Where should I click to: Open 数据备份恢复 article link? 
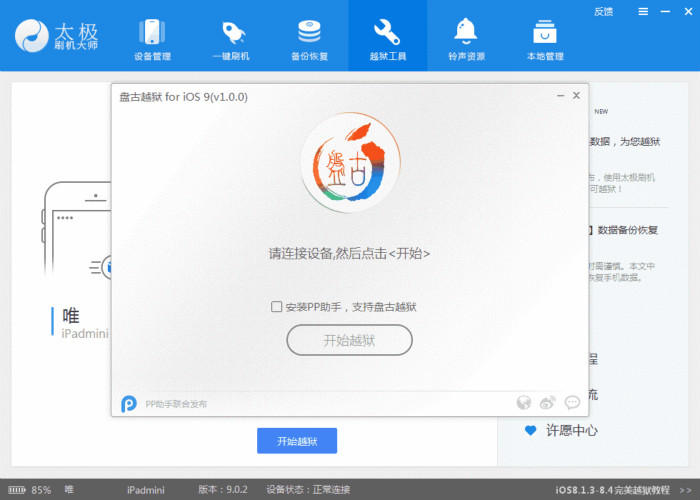[x=627, y=230]
